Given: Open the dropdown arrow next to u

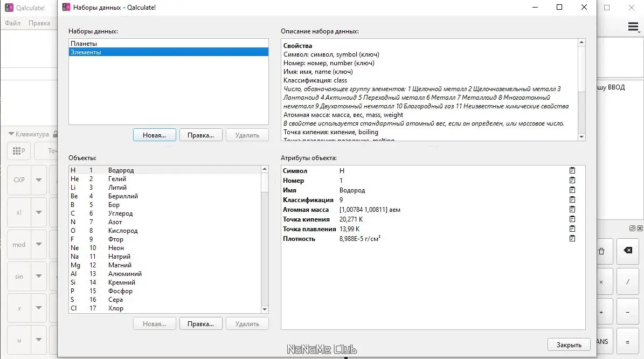Looking at the screenshot, I should (x=39, y=340).
